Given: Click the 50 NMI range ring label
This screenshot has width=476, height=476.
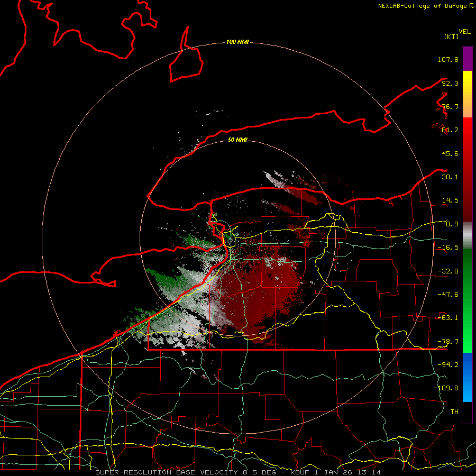Looking at the screenshot, I should (x=237, y=140).
